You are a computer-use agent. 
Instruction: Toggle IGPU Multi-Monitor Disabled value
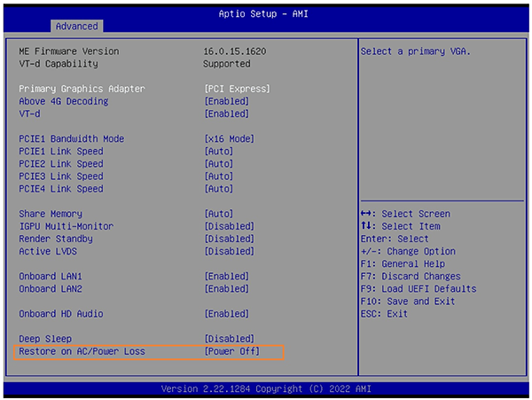[230, 226]
